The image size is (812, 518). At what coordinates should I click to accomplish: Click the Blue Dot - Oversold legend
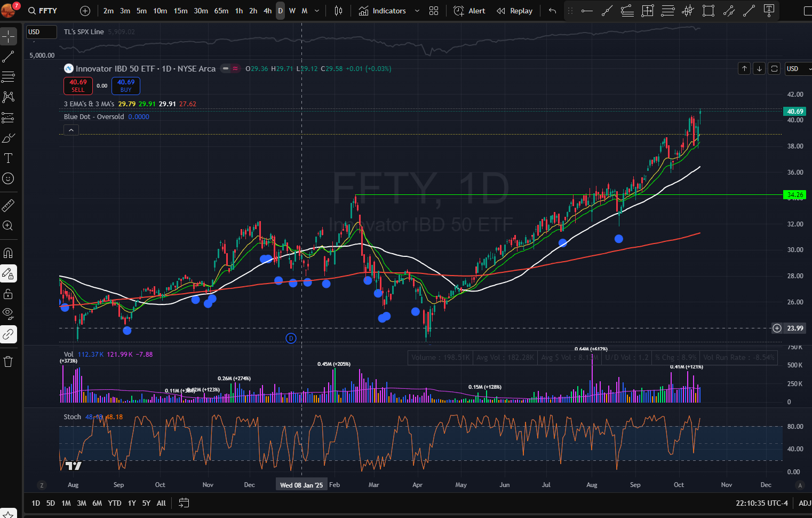pyautogui.click(x=94, y=116)
